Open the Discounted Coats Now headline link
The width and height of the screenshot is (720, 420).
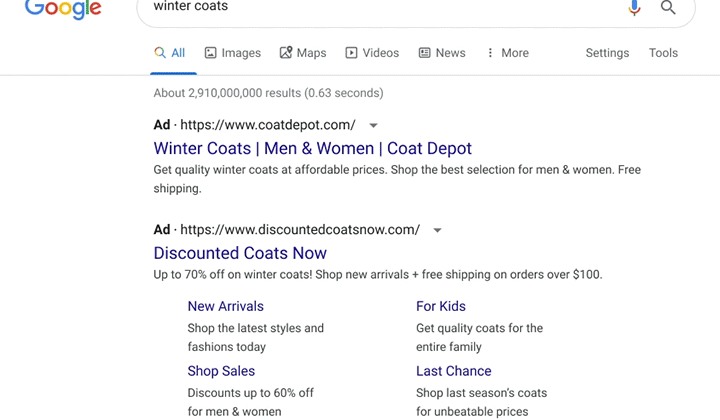240,253
